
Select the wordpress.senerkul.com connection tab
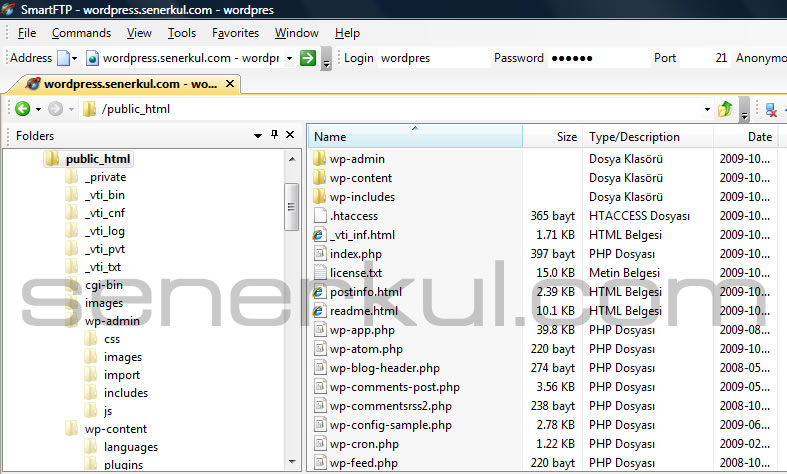[123, 84]
